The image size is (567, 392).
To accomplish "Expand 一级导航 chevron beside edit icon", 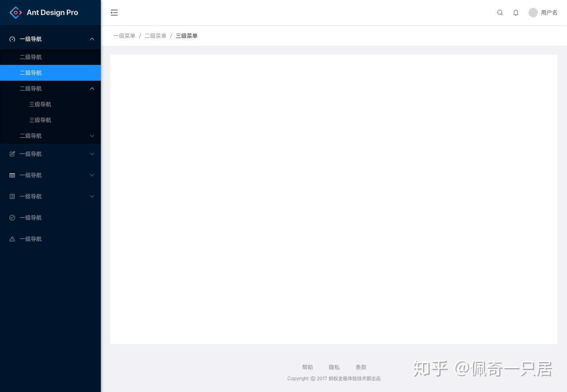I will pyautogui.click(x=92, y=154).
